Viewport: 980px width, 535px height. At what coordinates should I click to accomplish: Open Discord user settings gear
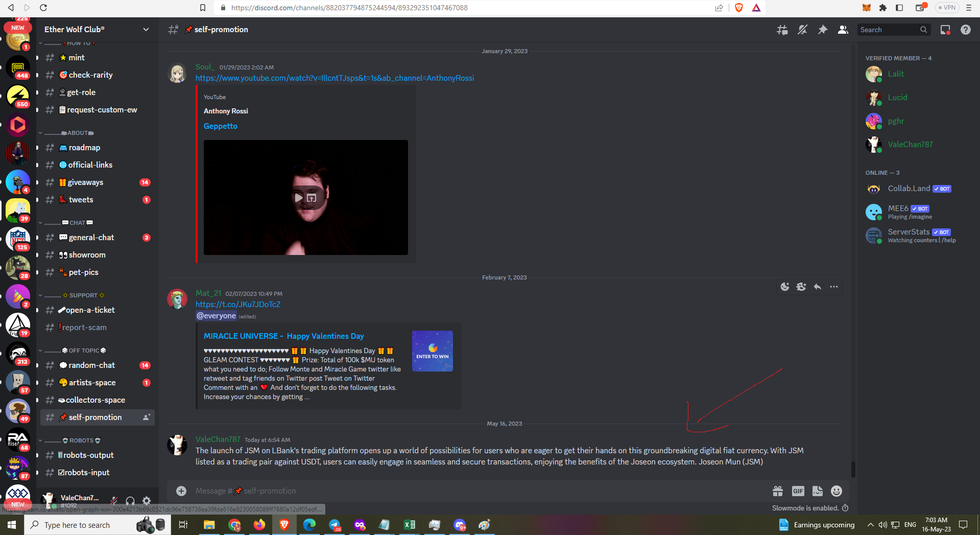[147, 501]
